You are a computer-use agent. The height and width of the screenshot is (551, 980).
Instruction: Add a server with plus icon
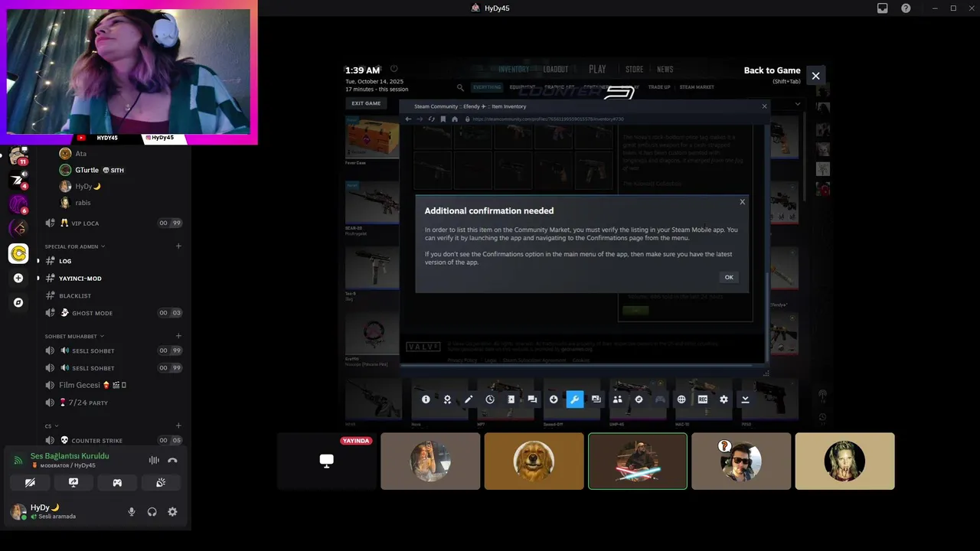point(18,278)
